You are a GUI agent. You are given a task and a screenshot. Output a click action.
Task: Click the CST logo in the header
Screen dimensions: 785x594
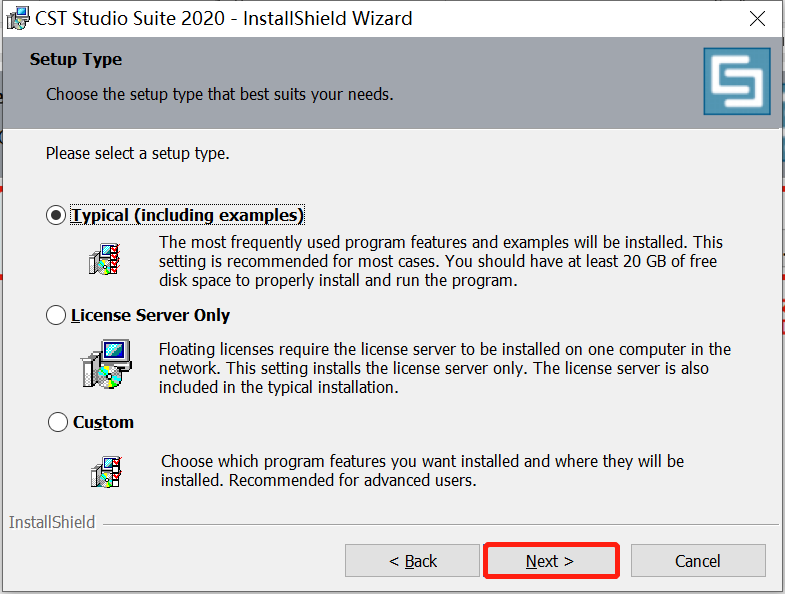coord(737,82)
